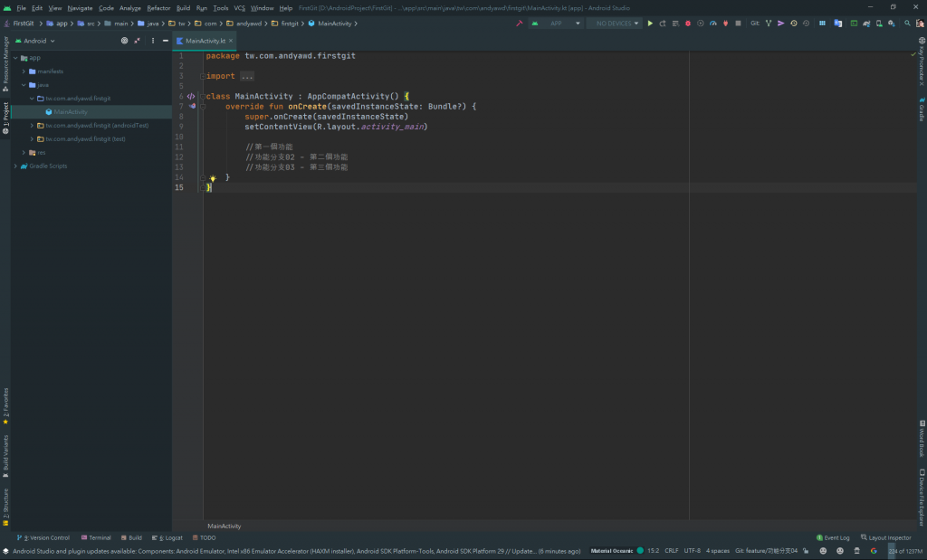Expand the res folder

(24, 152)
